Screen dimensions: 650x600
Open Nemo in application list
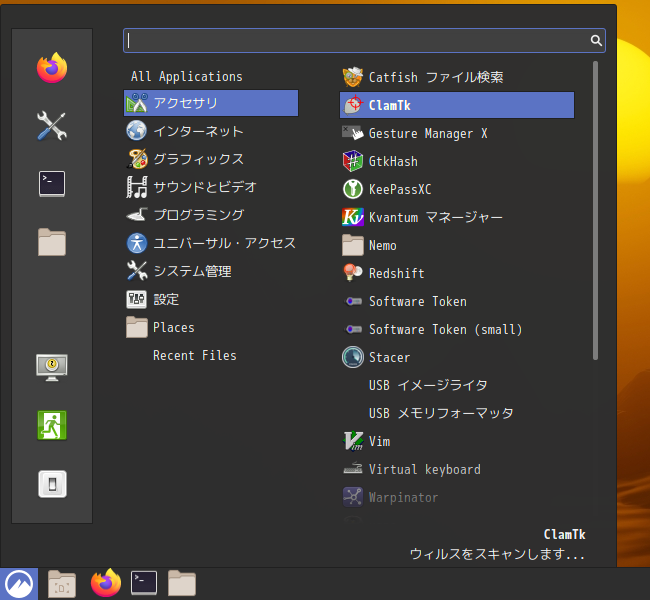click(x=457, y=245)
